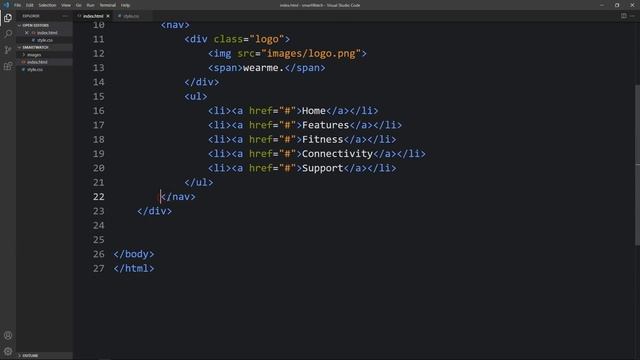
Task: Open the Search view in activity bar
Action: (x=8, y=34)
